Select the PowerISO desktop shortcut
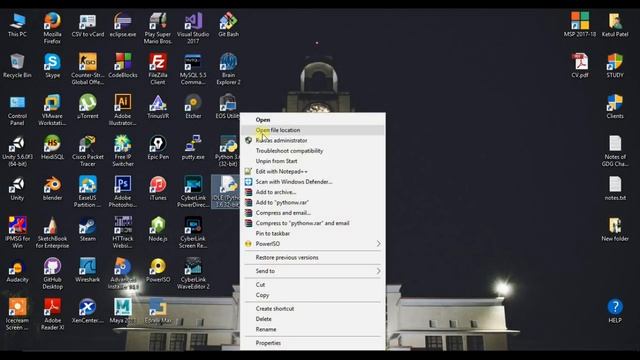 (158, 270)
